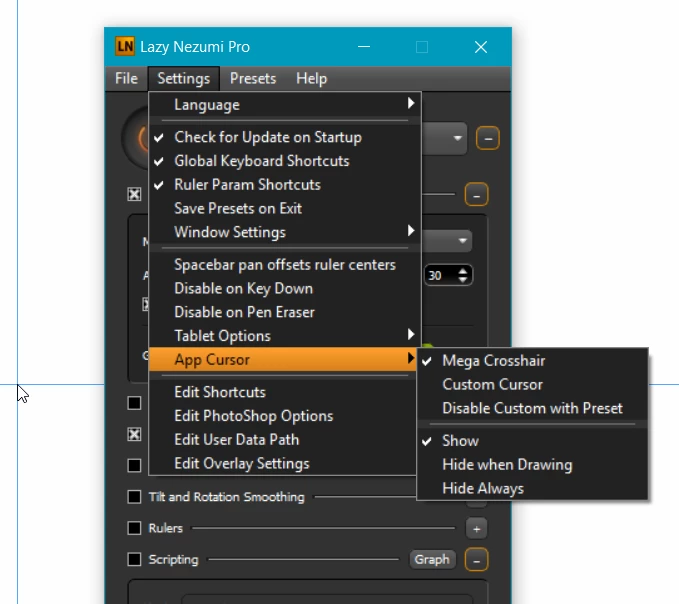This screenshot has width=679, height=604.
Task: Toggle Ruler Param Shortcuts option
Action: click(285, 185)
